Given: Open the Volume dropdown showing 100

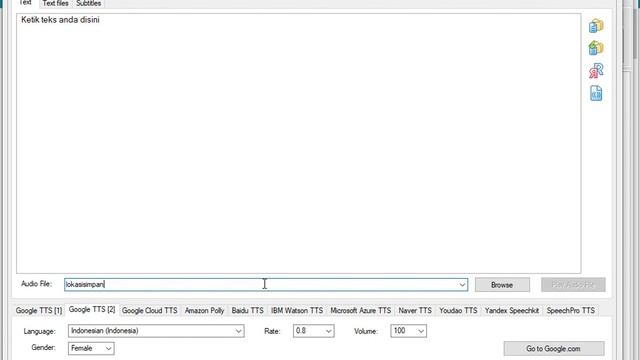Looking at the screenshot, I should 408,331.
